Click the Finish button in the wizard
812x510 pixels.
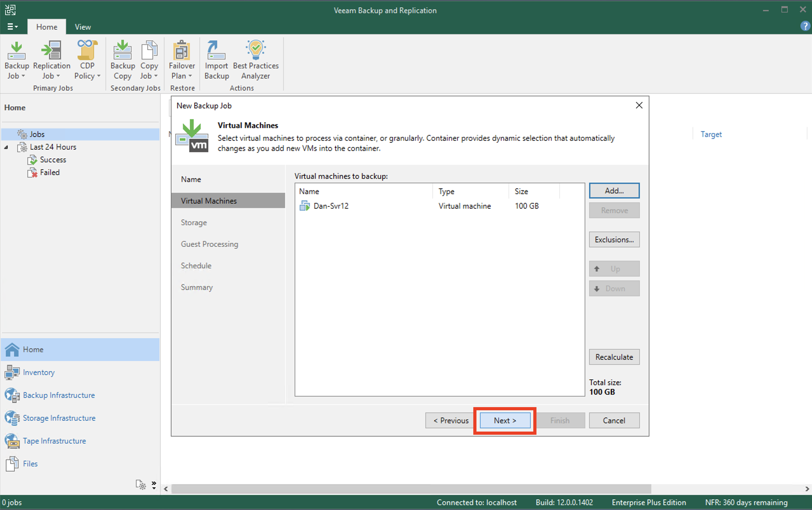(x=560, y=420)
